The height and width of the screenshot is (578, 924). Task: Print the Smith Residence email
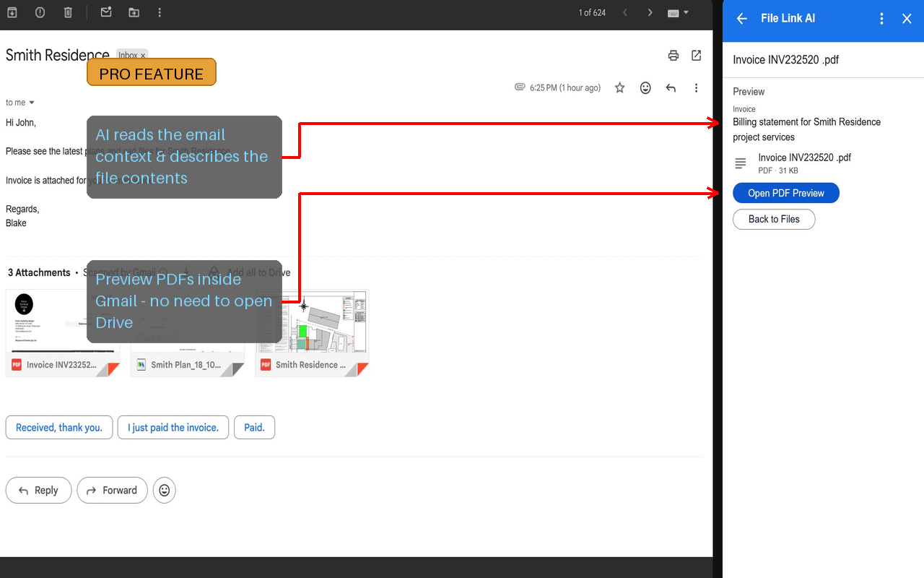(x=674, y=56)
